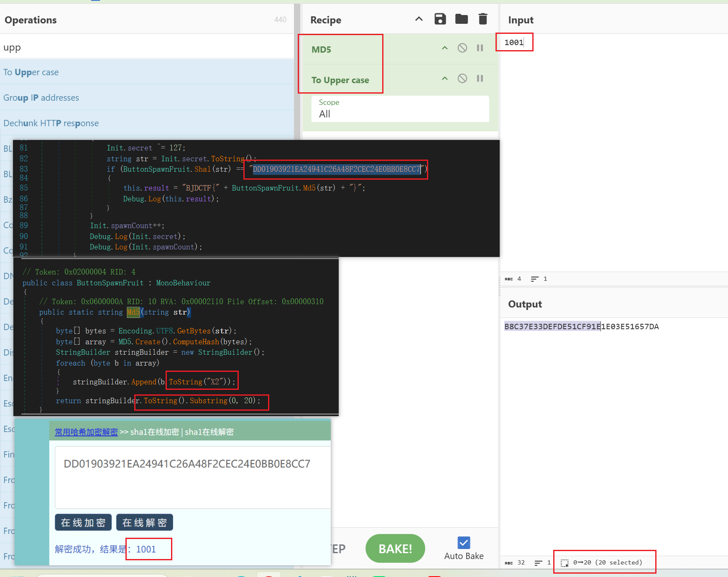The image size is (728, 577).
Task: Open the 常用哈希加密解密 link
Action: coord(86,432)
